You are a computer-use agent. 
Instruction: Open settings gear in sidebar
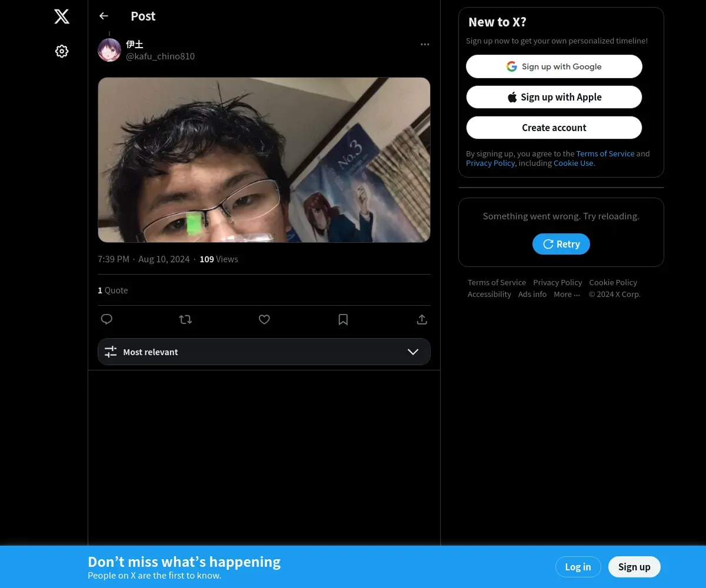point(62,51)
